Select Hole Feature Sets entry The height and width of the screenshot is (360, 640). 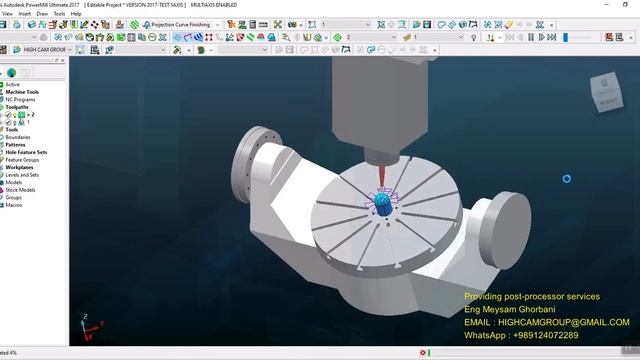pos(26,152)
